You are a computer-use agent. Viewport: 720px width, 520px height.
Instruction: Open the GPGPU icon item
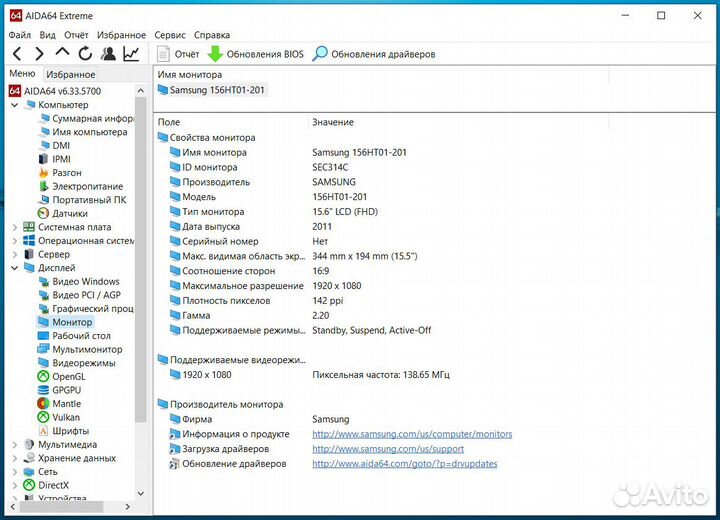[59, 390]
